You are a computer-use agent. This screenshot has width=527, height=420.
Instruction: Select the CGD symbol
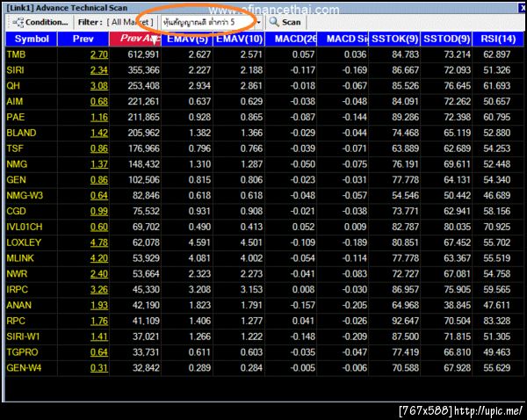pyautogui.click(x=16, y=211)
